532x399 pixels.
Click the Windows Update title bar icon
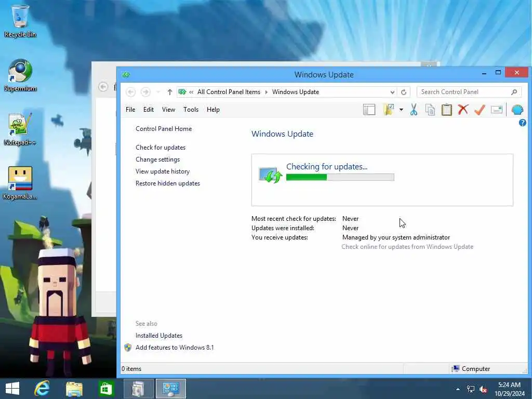(126, 75)
